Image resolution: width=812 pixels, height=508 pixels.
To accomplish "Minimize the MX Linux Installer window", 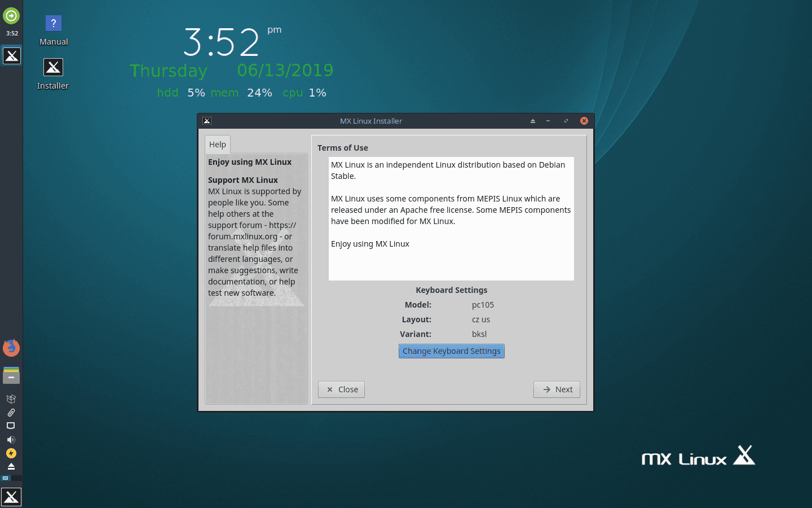I will point(548,121).
